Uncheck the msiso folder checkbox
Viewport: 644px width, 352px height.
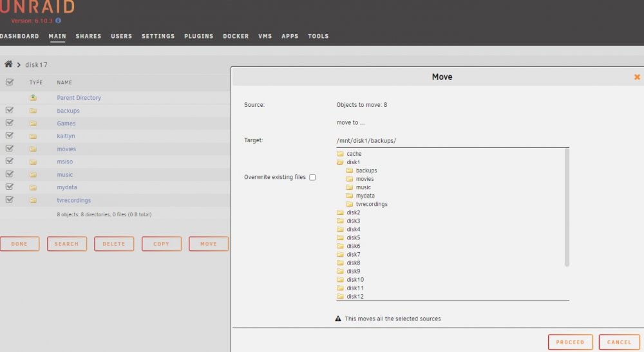[10, 161]
